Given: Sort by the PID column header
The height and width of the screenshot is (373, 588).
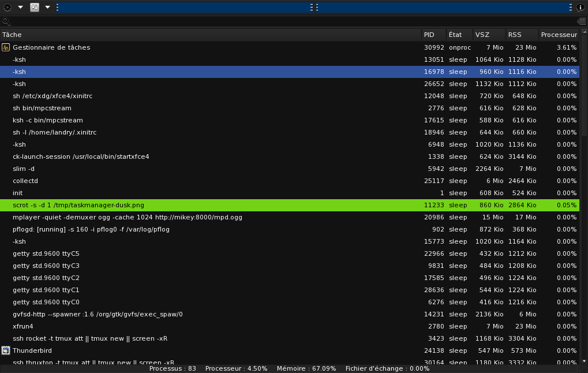Looking at the screenshot, I should click(434, 35).
